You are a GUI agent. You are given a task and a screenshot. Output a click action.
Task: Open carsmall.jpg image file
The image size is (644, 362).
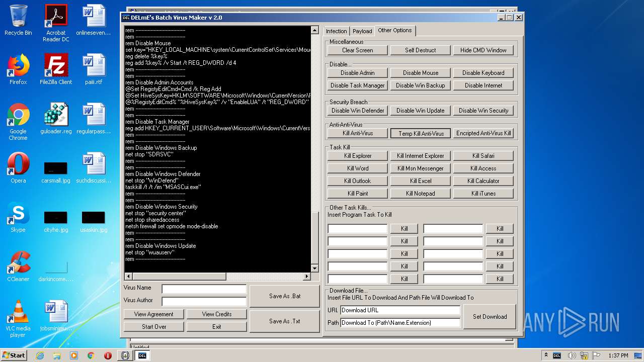[56, 171]
